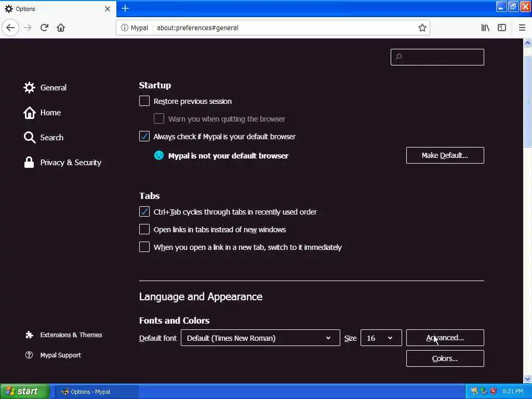
Task: Click scrollbar down arrow
Action: tap(527, 379)
